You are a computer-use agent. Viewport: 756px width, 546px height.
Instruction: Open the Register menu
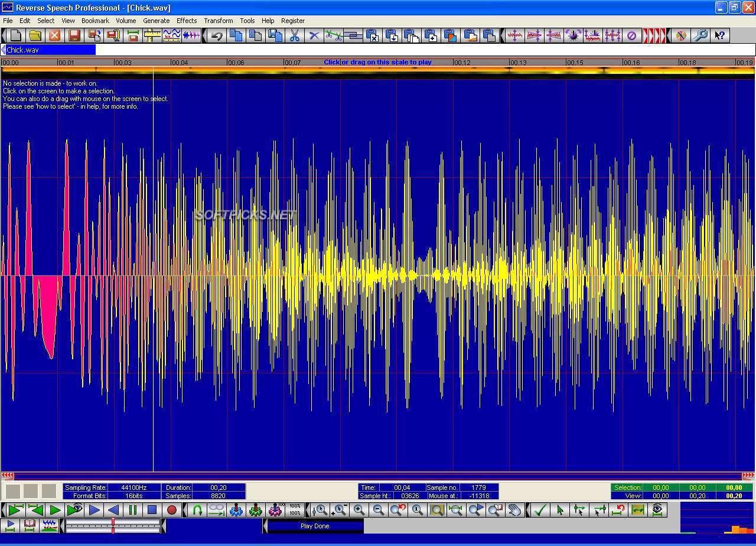293,21
